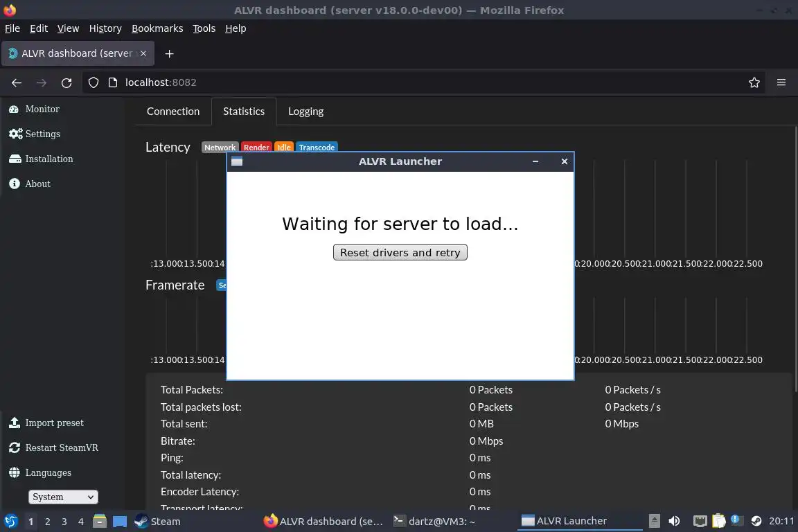This screenshot has width=798, height=532.
Task: Select the ALVR dashboard browser tab
Action: [x=78, y=53]
